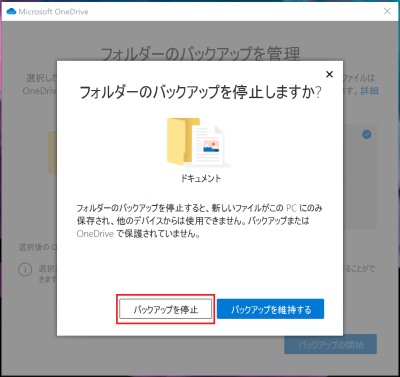Click the background title フォルダーのバックアップを管理
The height and width of the screenshot is (377, 400).
(200, 54)
